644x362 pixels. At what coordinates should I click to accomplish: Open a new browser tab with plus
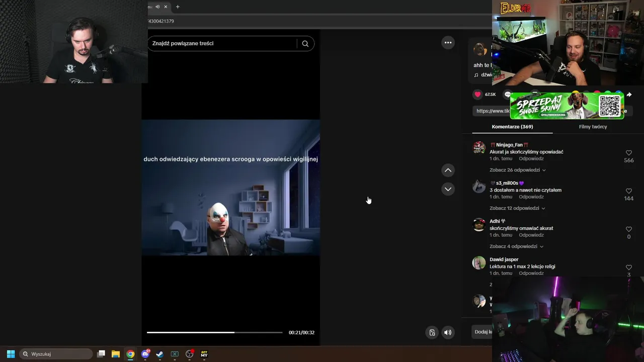[178, 7]
